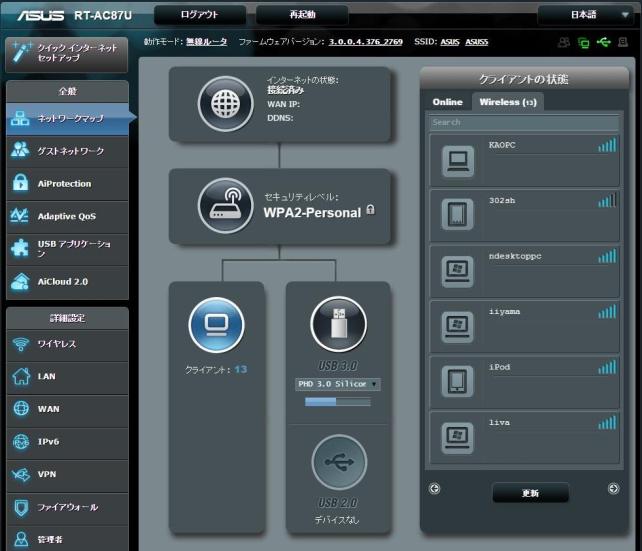Click the guest network status icon in header
Viewport: 642px width, 551px height.
click(564, 42)
